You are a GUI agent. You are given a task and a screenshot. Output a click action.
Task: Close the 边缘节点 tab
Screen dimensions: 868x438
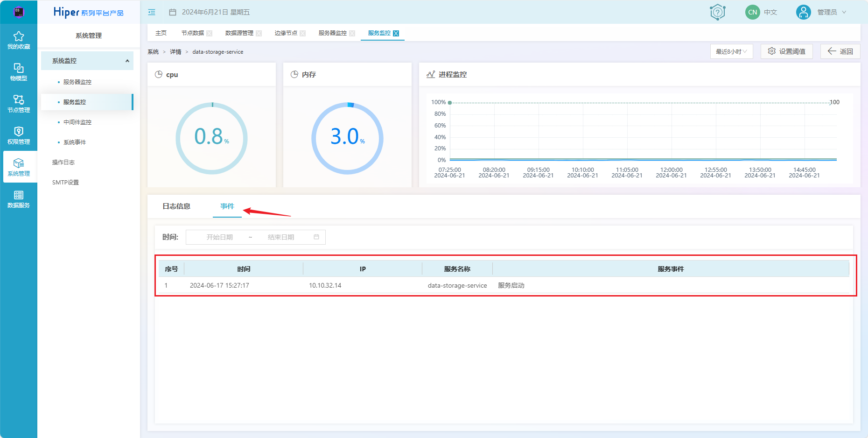pyautogui.click(x=303, y=33)
